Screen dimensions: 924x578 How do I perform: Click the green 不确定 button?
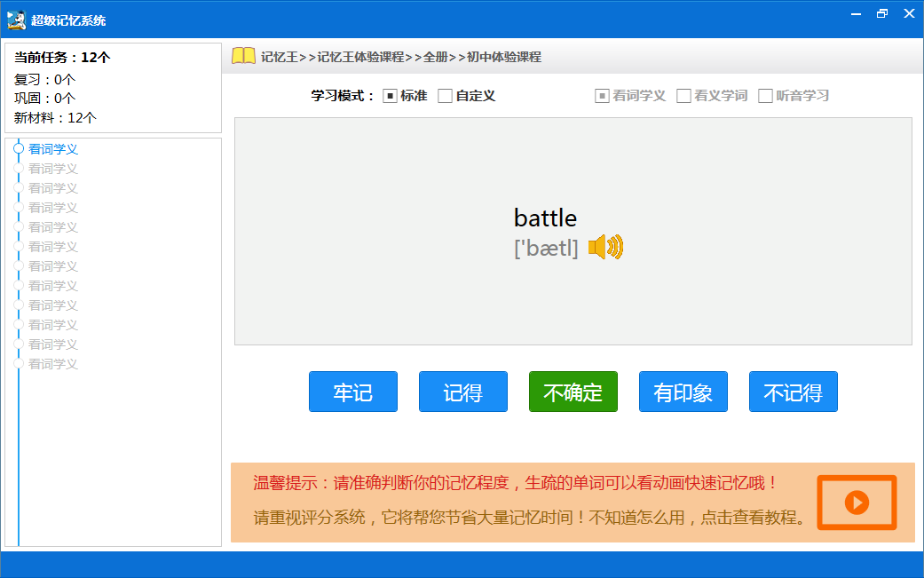(x=573, y=392)
